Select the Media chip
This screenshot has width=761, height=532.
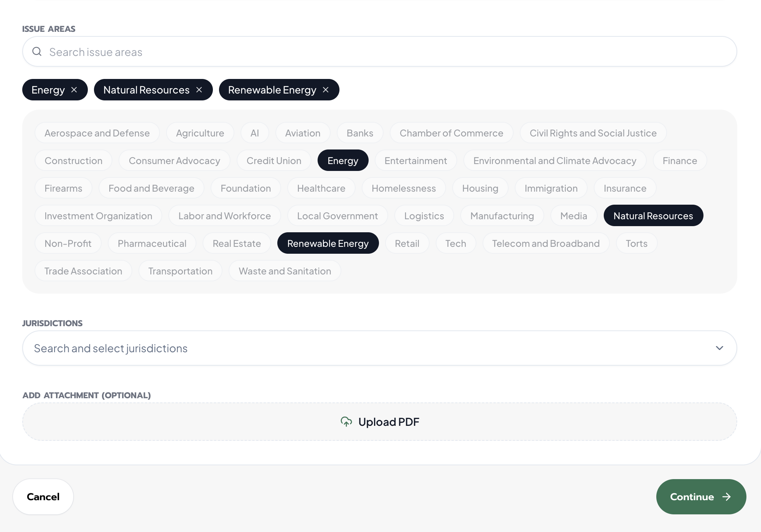pos(574,215)
